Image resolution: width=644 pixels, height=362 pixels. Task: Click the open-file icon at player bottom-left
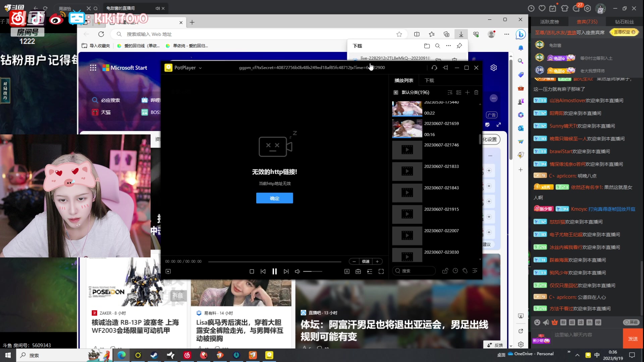[x=168, y=271]
